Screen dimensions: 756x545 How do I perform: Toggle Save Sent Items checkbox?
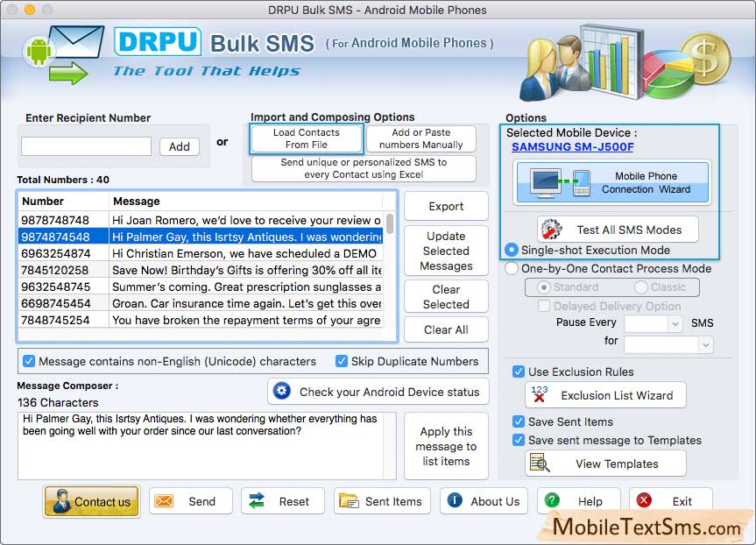point(519,421)
